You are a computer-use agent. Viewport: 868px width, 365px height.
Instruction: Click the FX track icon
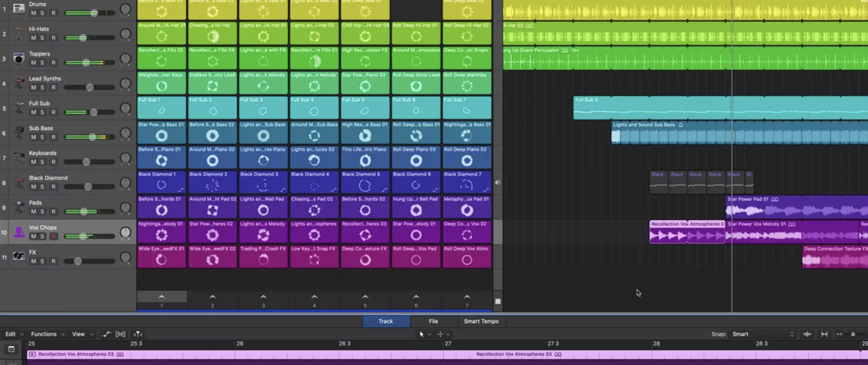click(x=18, y=256)
